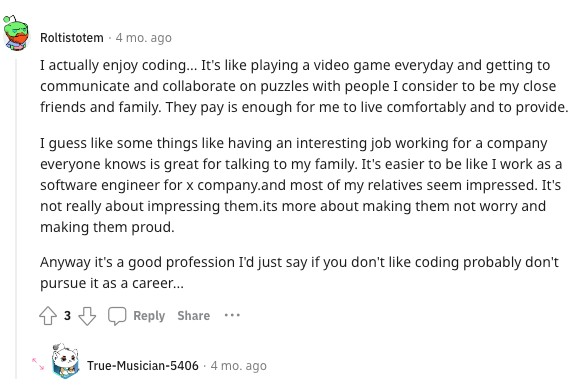Click the Reply text button
The height and width of the screenshot is (392, 583).
tap(149, 316)
